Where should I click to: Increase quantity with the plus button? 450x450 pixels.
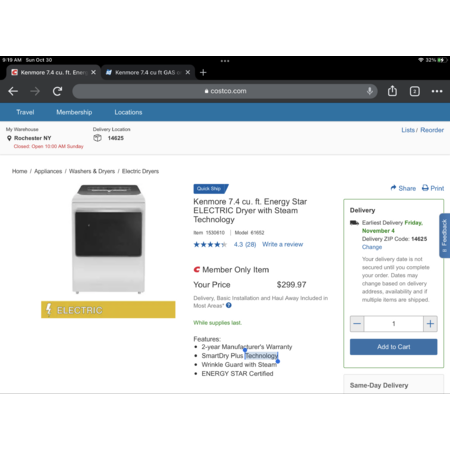430,324
